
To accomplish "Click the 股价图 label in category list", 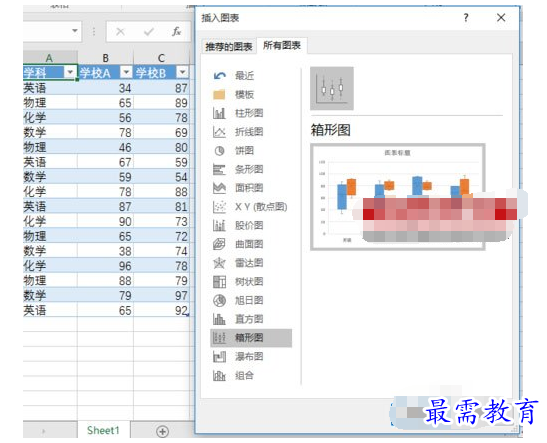I will click(x=249, y=226).
